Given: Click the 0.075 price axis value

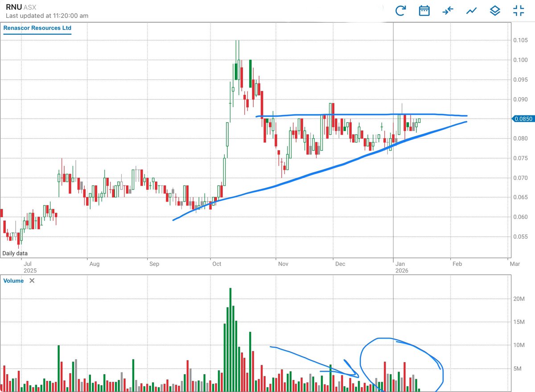Looking at the screenshot, I should (521, 158).
